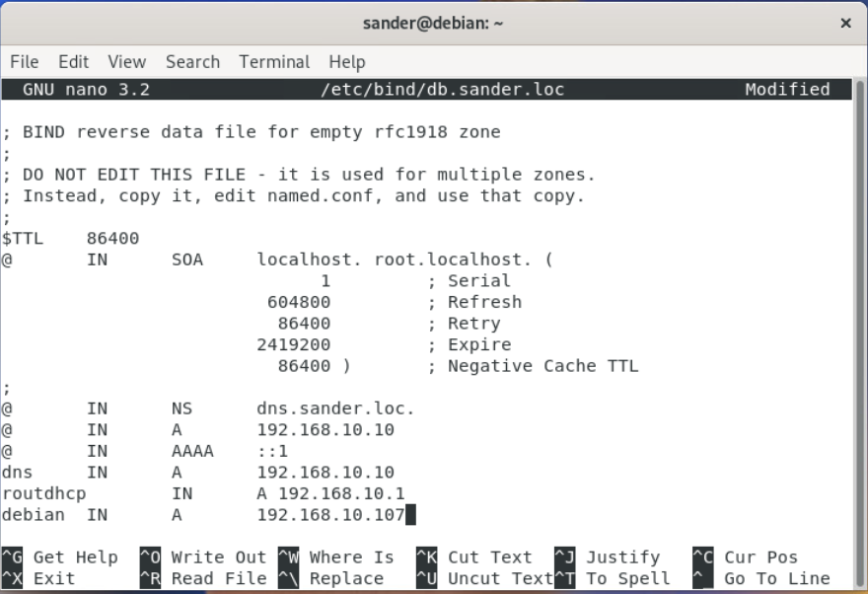Open the View menu
This screenshot has width=868, height=594.
tap(126, 61)
